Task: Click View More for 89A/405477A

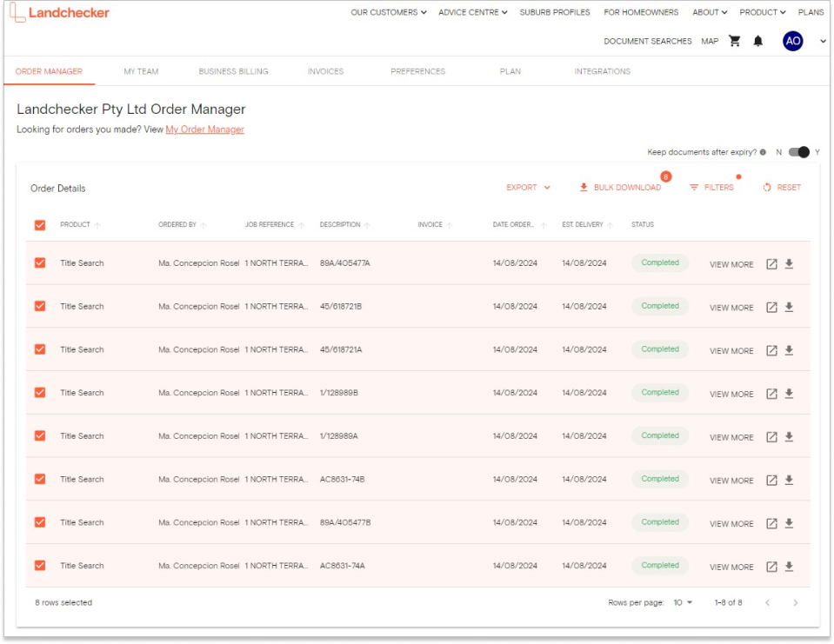Action: [731, 264]
